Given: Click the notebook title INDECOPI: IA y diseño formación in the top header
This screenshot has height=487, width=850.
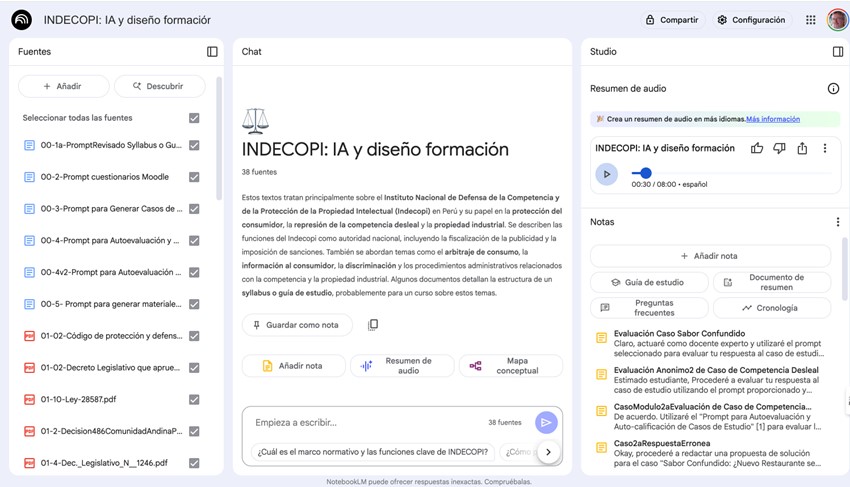Looking at the screenshot, I should click(127, 20).
